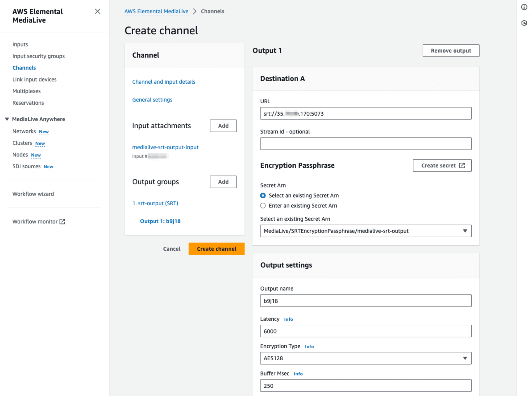Open General settings link

pyautogui.click(x=152, y=100)
